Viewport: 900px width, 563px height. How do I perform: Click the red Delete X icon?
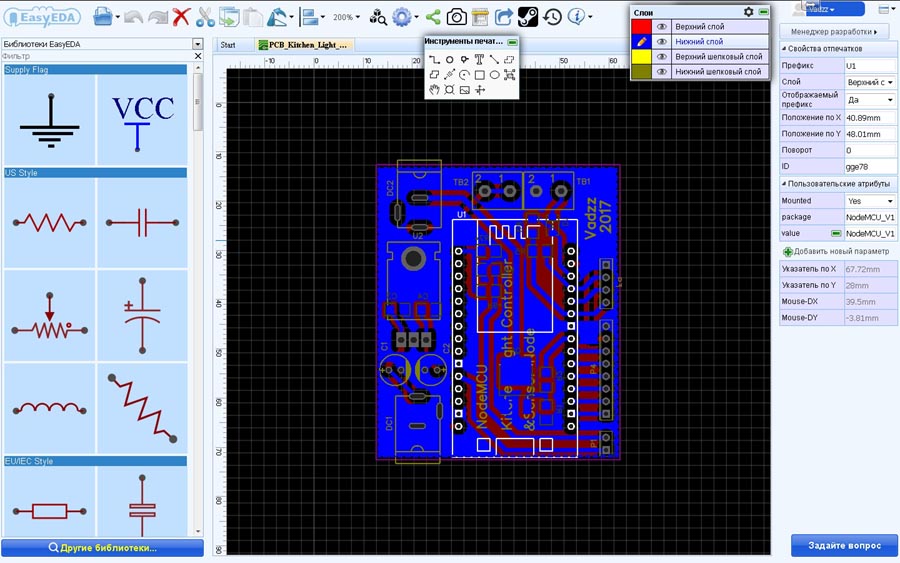[x=181, y=17]
